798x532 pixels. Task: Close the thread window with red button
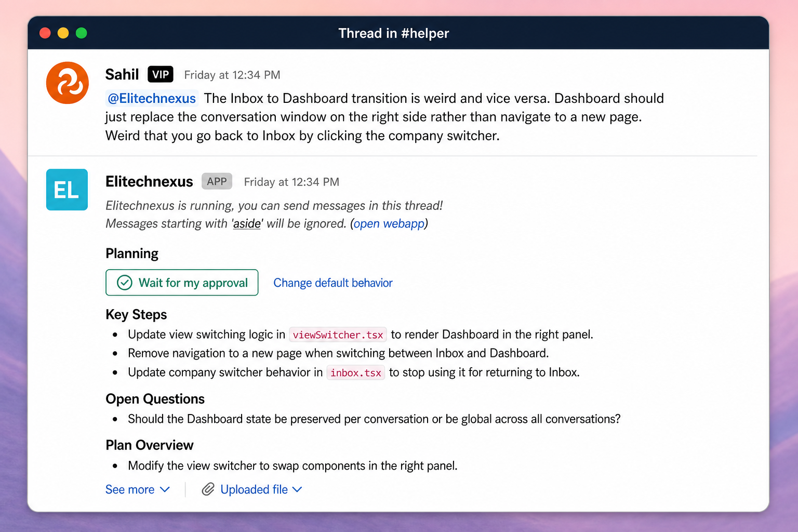coord(45,33)
